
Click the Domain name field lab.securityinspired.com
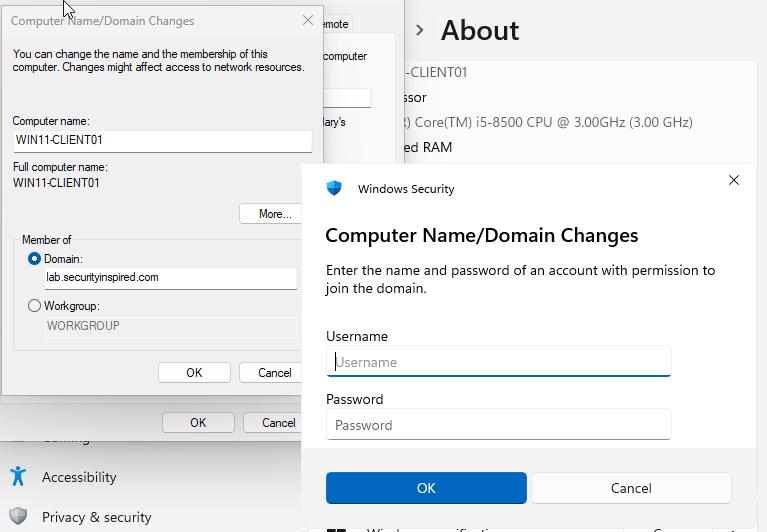(171, 278)
